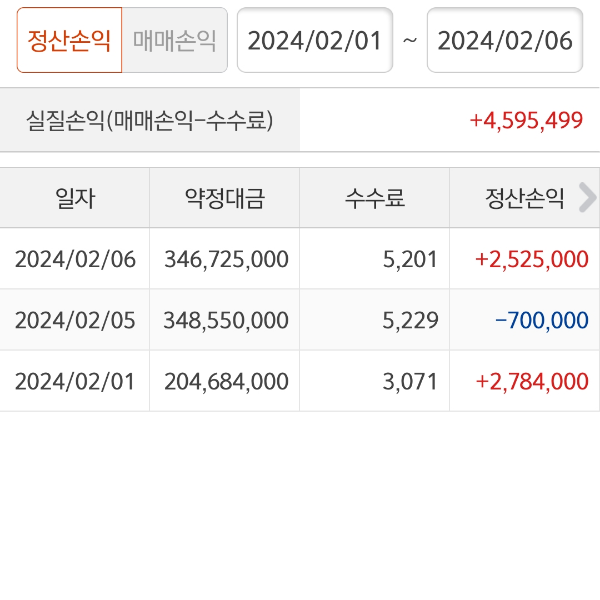This screenshot has height=600, width=600.
Task: Select the 2024/02/01 date row
Action: pos(75,381)
